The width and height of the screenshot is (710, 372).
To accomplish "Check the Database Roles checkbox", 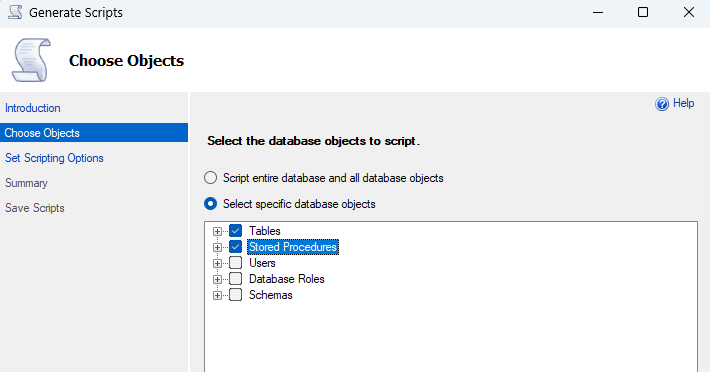I will (235, 279).
